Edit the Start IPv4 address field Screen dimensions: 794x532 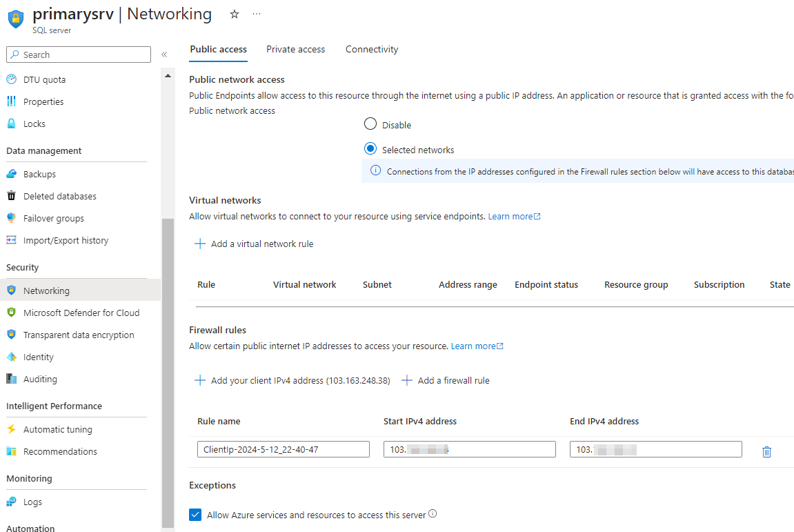[469, 449]
